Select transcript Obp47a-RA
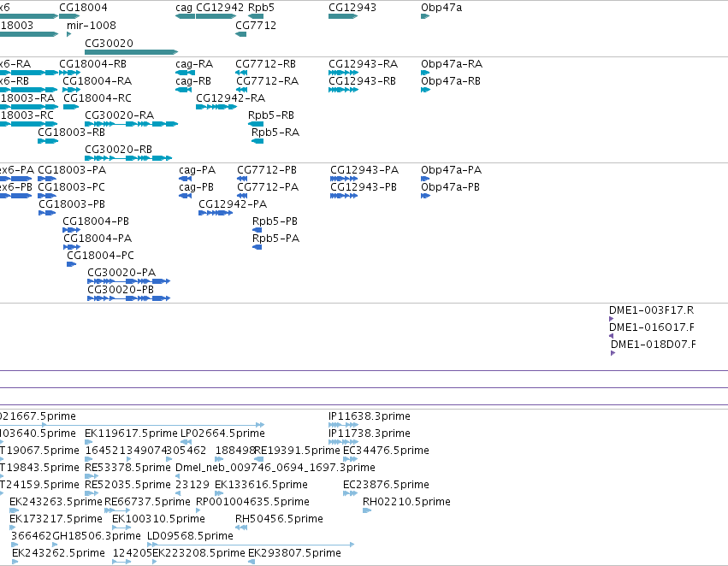 (x=452, y=64)
